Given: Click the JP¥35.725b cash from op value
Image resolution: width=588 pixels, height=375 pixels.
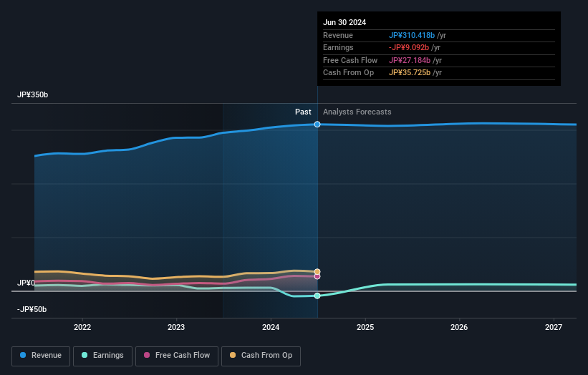Looking at the screenshot, I should pyautogui.click(x=410, y=73).
